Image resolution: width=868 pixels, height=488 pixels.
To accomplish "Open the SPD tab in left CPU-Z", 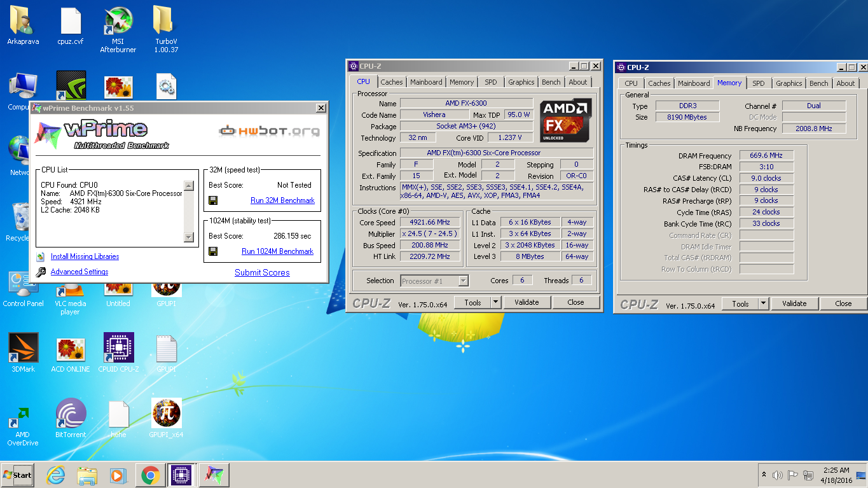I will coord(491,82).
